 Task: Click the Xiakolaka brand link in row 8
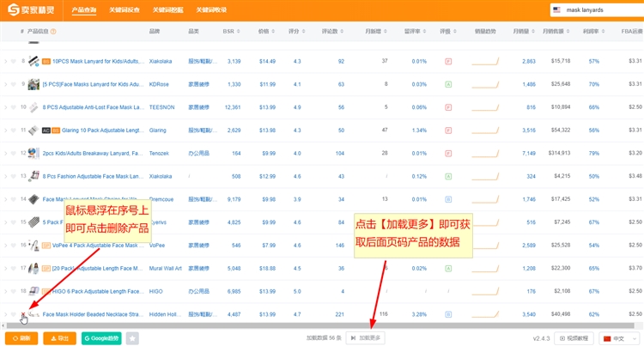point(161,62)
